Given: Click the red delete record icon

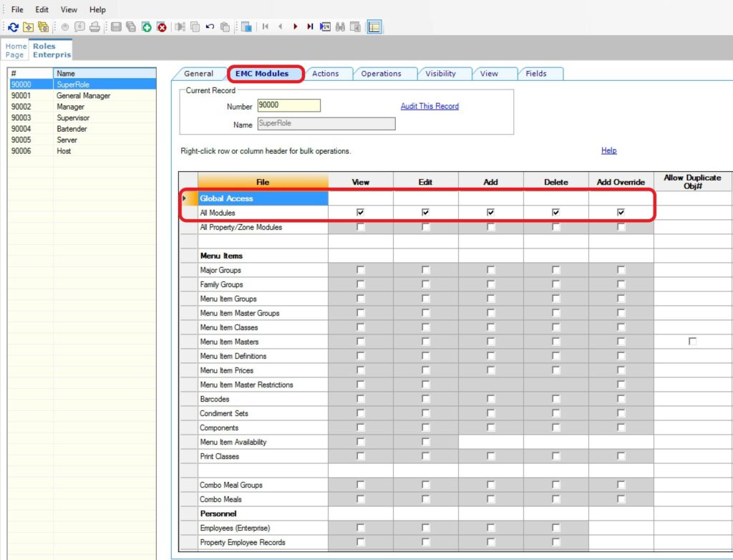Looking at the screenshot, I should click(162, 27).
